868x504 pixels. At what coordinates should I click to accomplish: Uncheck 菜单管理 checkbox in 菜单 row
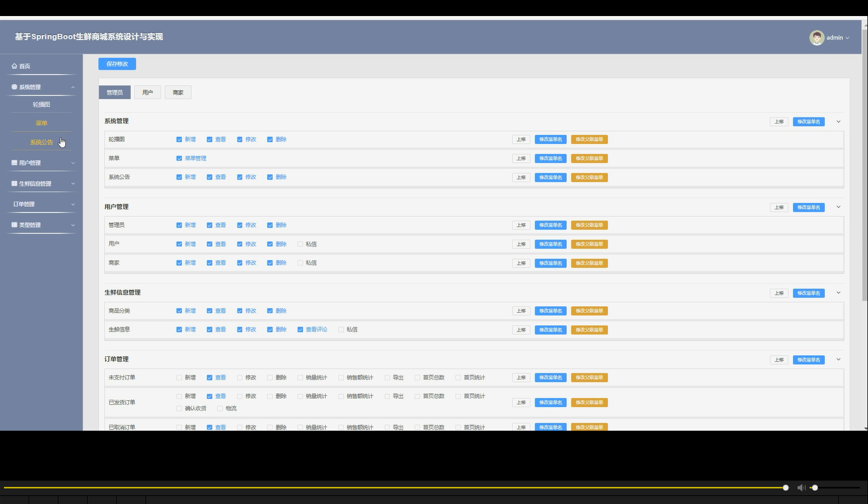coord(179,159)
